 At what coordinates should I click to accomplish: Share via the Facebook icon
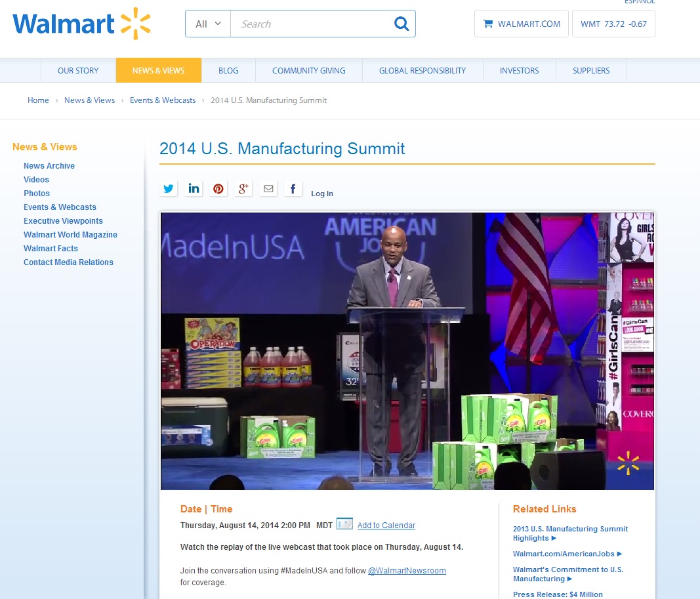coord(293,189)
